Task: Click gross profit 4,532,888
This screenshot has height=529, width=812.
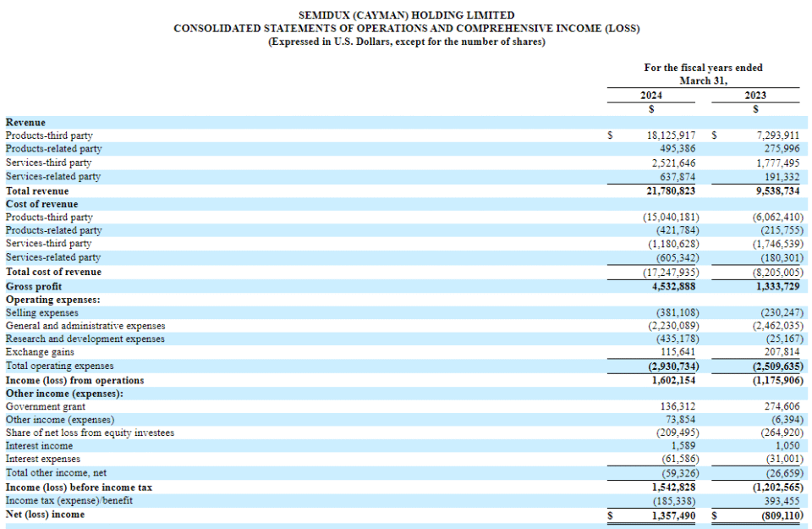Action: 673,287
